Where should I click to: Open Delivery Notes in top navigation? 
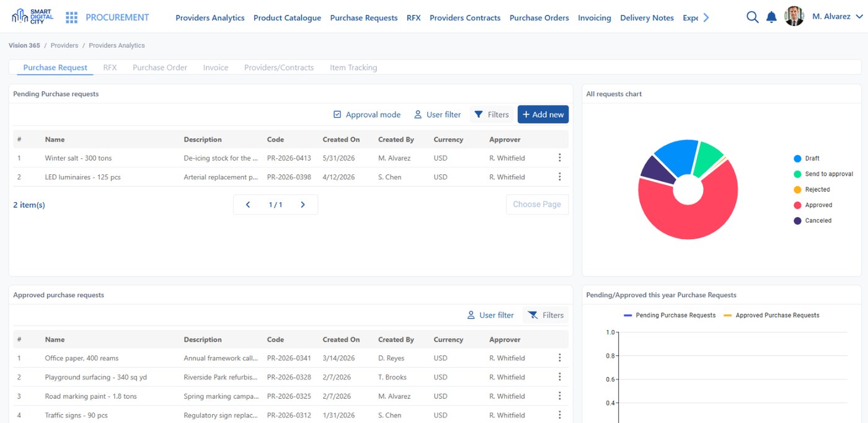click(x=647, y=18)
